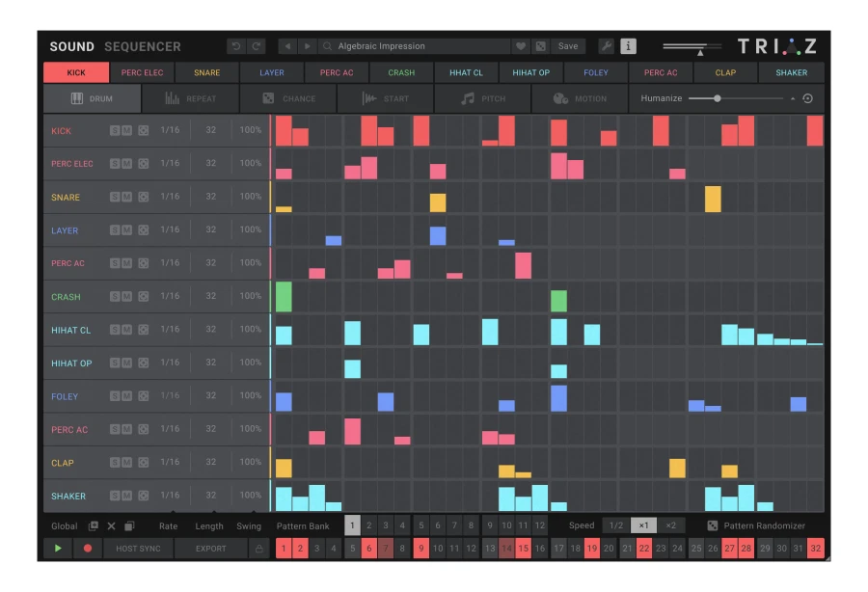Open settings with the wrench icon

click(x=607, y=46)
